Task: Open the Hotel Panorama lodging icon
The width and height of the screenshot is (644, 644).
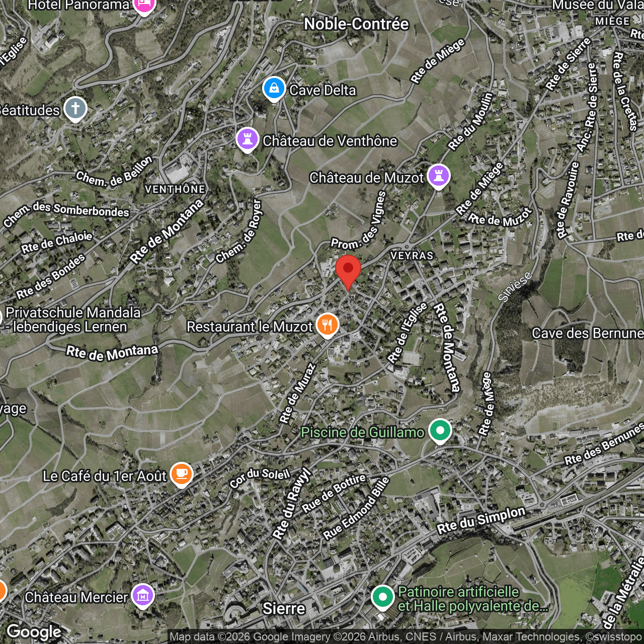Action: tap(144, 5)
